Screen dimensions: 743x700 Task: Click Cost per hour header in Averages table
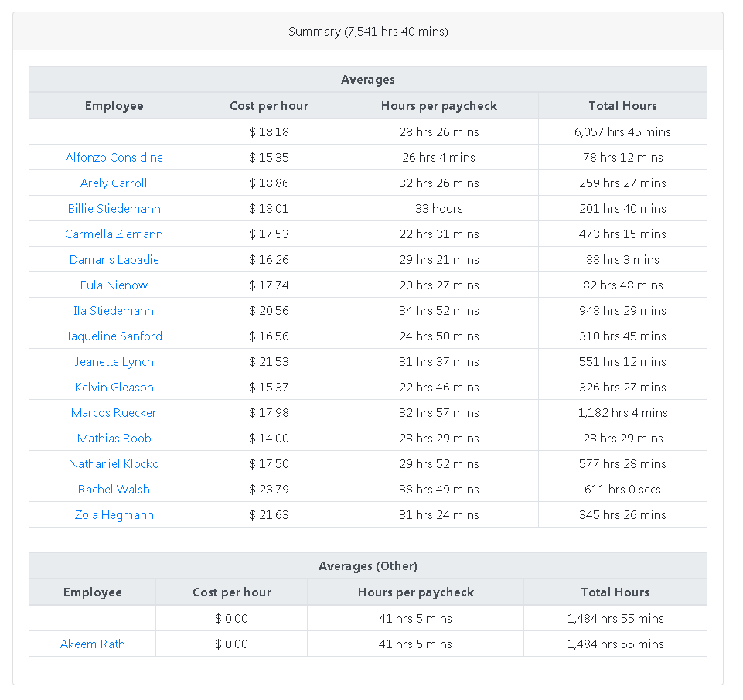269,106
